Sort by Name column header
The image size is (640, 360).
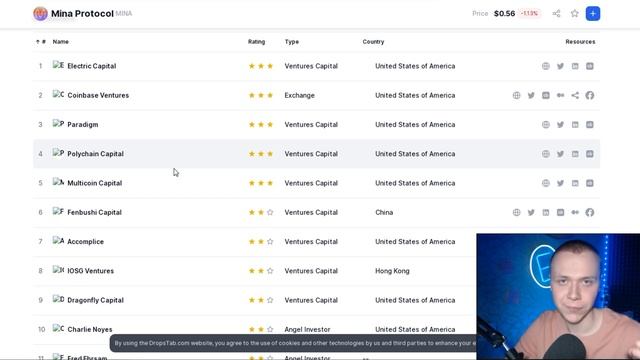pos(60,42)
